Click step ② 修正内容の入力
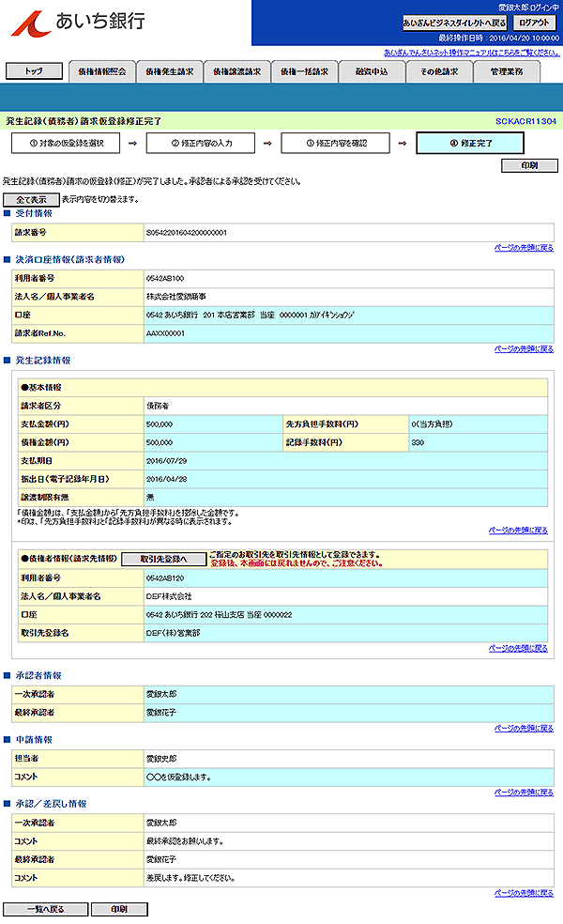The width and height of the screenshot is (563, 924). 201,143
